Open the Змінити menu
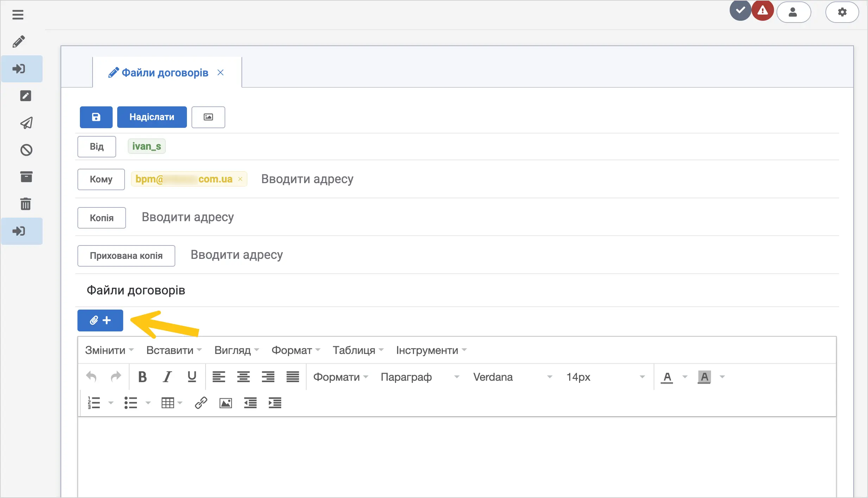Screen dimensions: 868x498 click(109, 350)
